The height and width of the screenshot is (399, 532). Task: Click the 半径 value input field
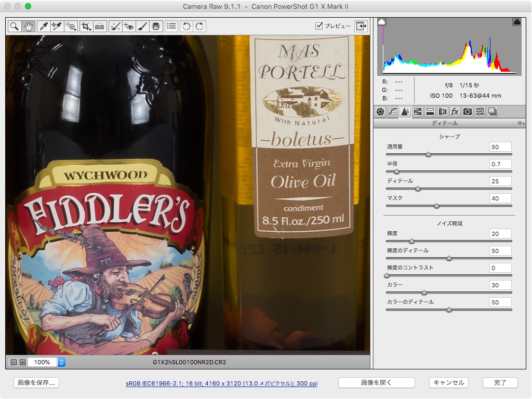pyautogui.click(x=500, y=164)
